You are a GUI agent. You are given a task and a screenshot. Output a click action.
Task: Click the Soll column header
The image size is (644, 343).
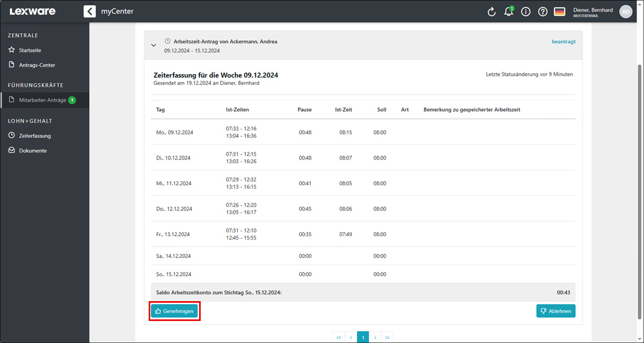(382, 110)
